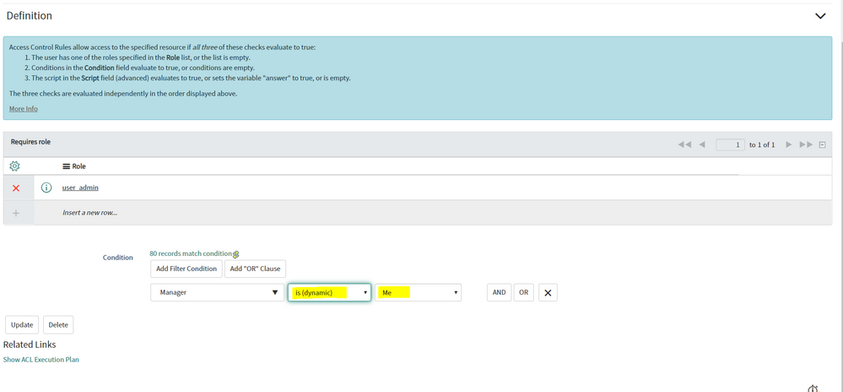Click Add "OR" Clause button

coord(255,268)
